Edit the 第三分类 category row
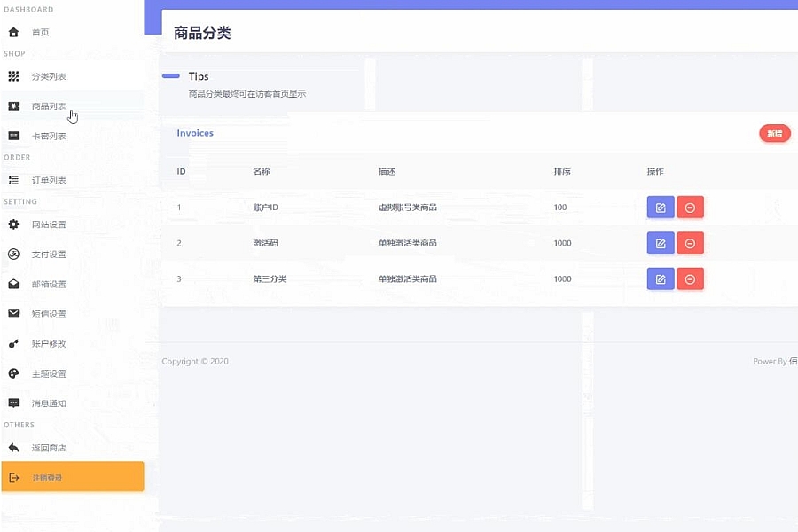Screen dimensions: 798x532 (661, 279)
